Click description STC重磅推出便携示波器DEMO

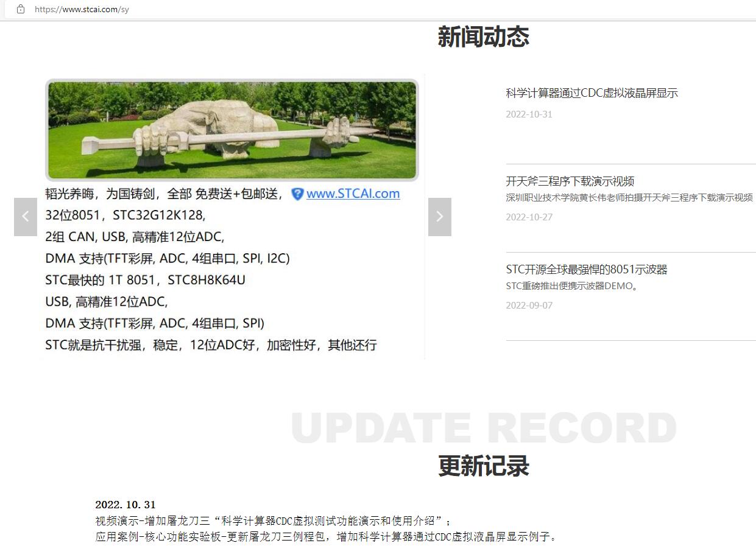pyautogui.click(x=571, y=286)
